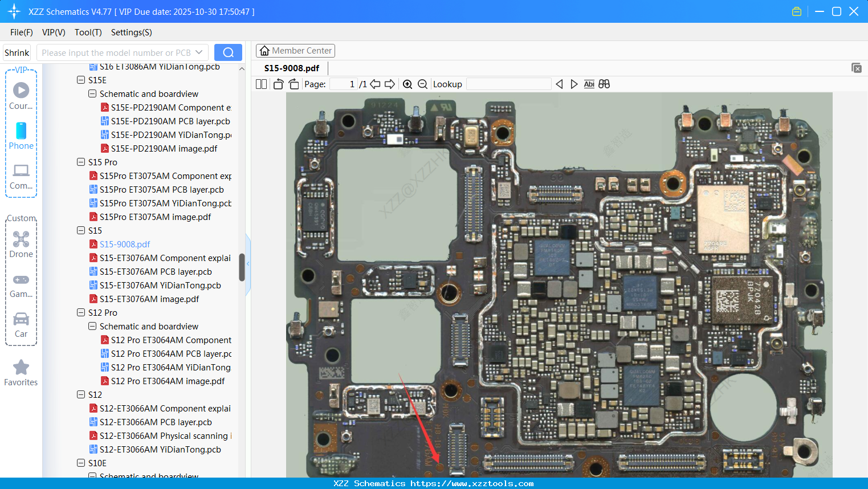Rotate the page counterclockwise

tap(278, 84)
